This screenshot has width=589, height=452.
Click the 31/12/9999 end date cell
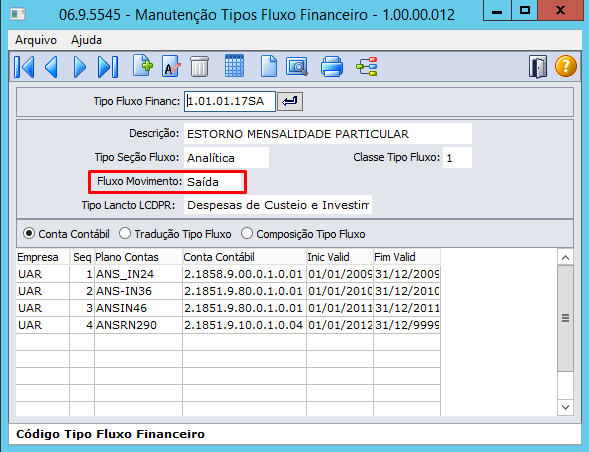click(407, 325)
